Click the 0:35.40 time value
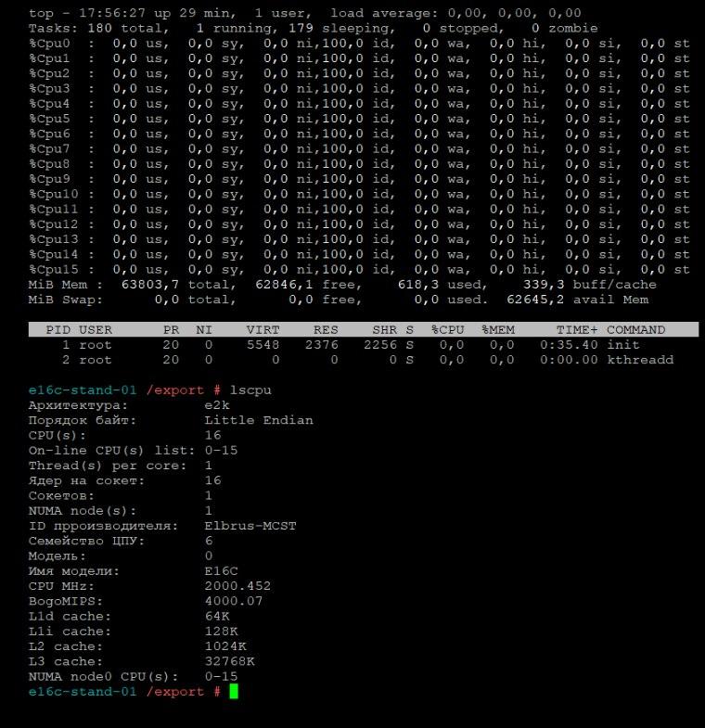This screenshot has height=728, width=705. click(569, 345)
